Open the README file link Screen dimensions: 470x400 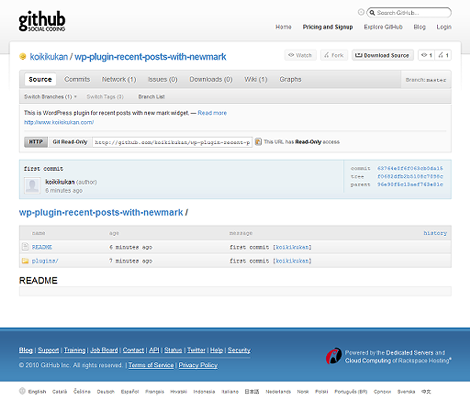point(42,247)
